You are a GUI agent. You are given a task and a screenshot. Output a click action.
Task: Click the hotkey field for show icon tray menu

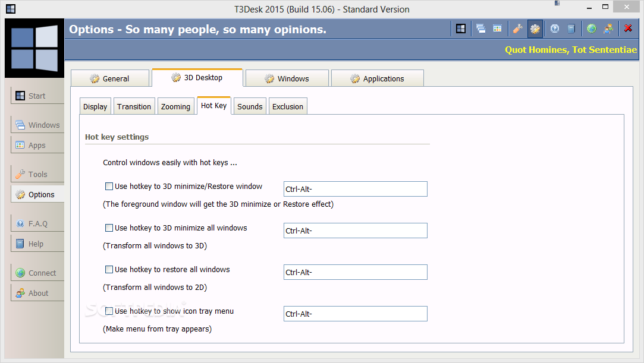[355, 314]
